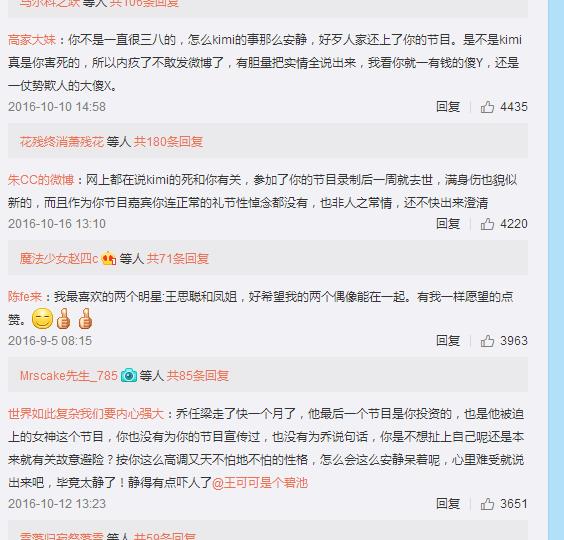Click camera badge next to Mrscake先生_785
This screenshot has height=540, width=564.
(129, 376)
